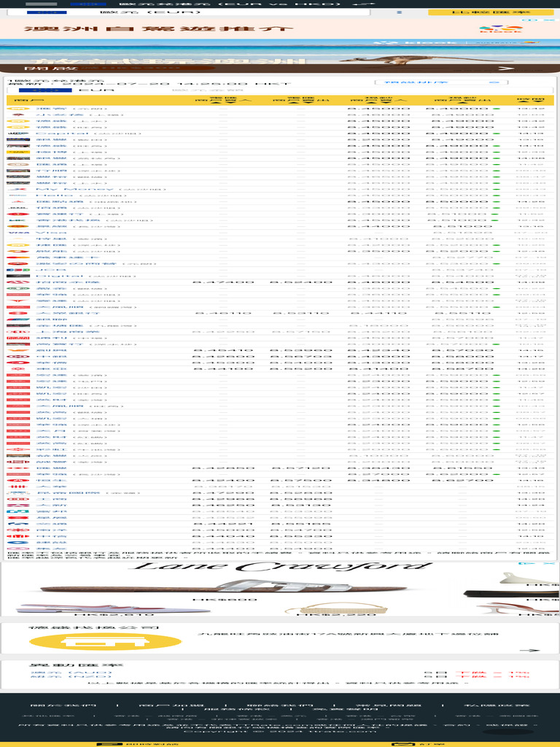Click the Visa logo in the table
This screenshot has height=747, width=560.
click(18, 233)
